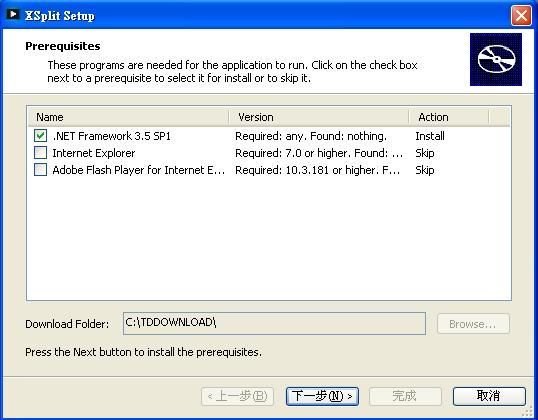Click the 上一步(B) back button
Image resolution: width=538 pixels, height=420 pixels.
(x=237, y=396)
